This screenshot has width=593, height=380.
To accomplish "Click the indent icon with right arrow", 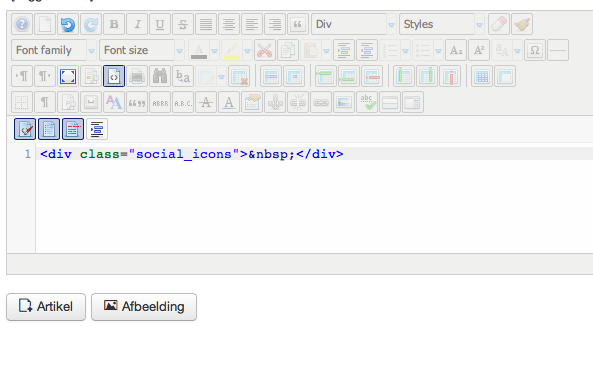I will (344, 50).
